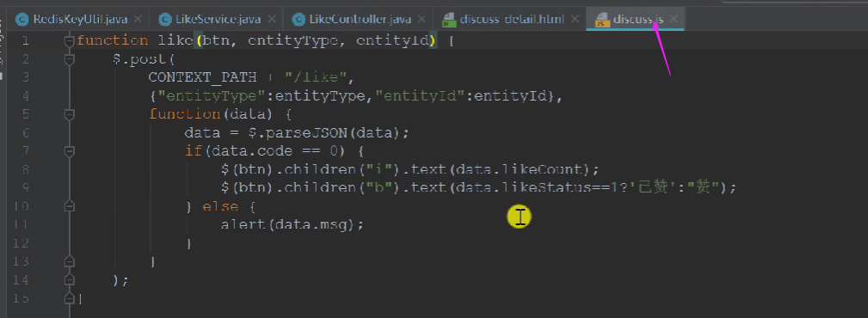Click 'data.likeCount' on line 8
Image resolution: width=868 pixels, height=318 pixels.
pos(520,169)
